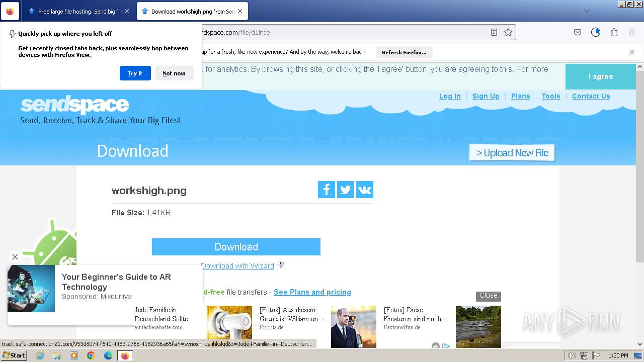Open the list all tabs dropdown
Image resolution: width=644 pixels, height=362 pixels.
coord(587,11)
